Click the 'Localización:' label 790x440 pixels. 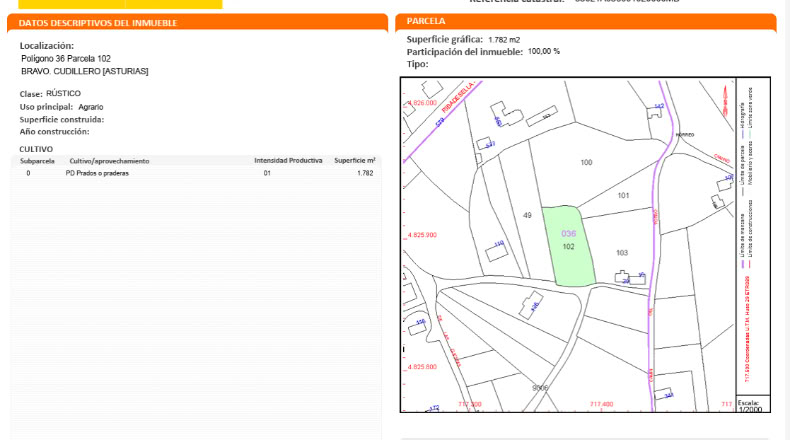coord(47,46)
